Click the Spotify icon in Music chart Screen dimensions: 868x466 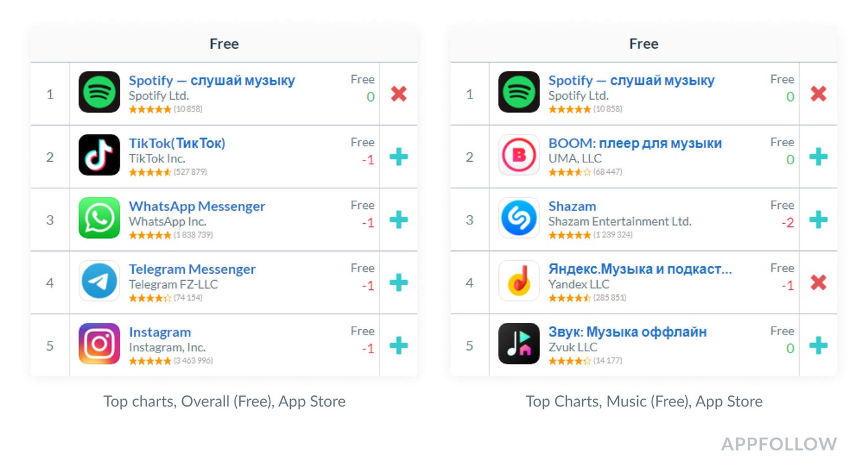519,92
